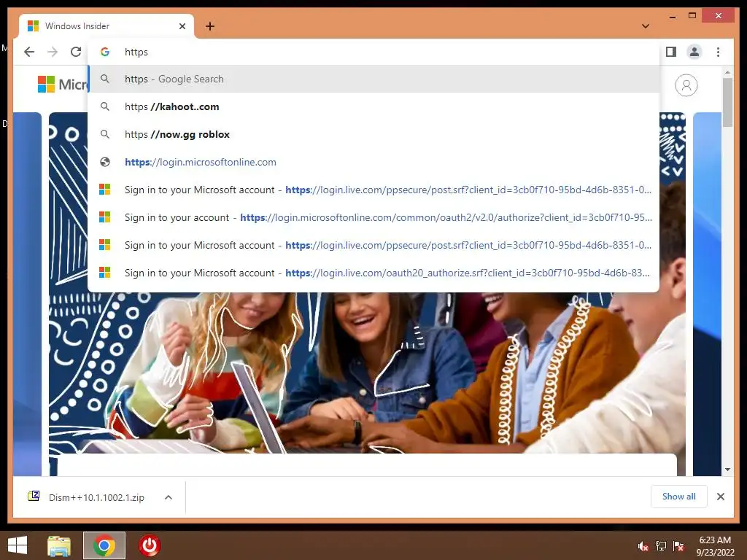Open the Chrome profile avatar button
Viewport: 747px width, 560px height.
[694, 52]
